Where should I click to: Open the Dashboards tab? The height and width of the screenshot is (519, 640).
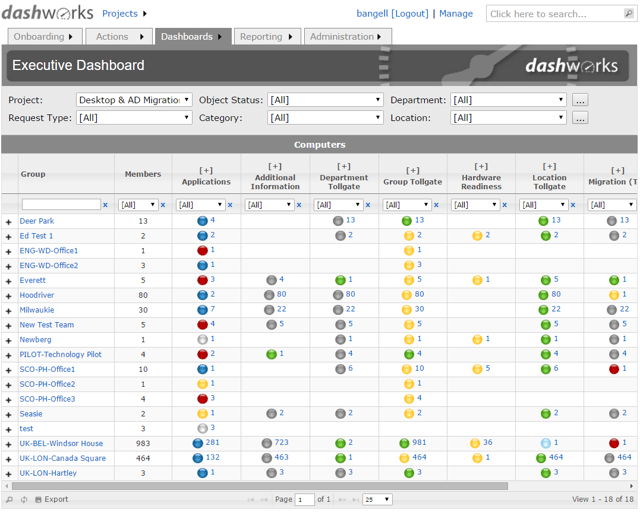pyautogui.click(x=193, y=37)
